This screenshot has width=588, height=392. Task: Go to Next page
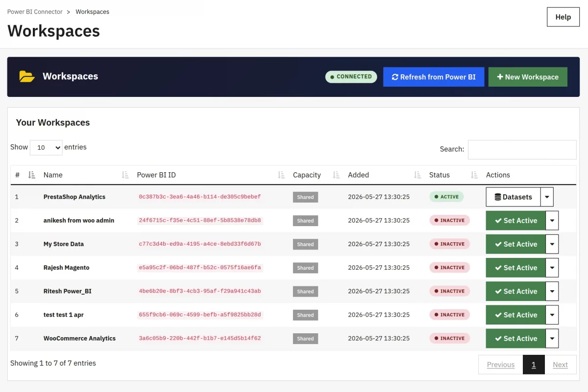coord(560,365)
